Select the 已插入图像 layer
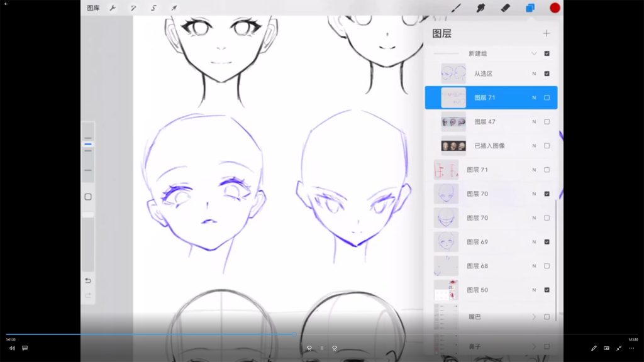The image size is (644, 362). click(x=489, y=146)
